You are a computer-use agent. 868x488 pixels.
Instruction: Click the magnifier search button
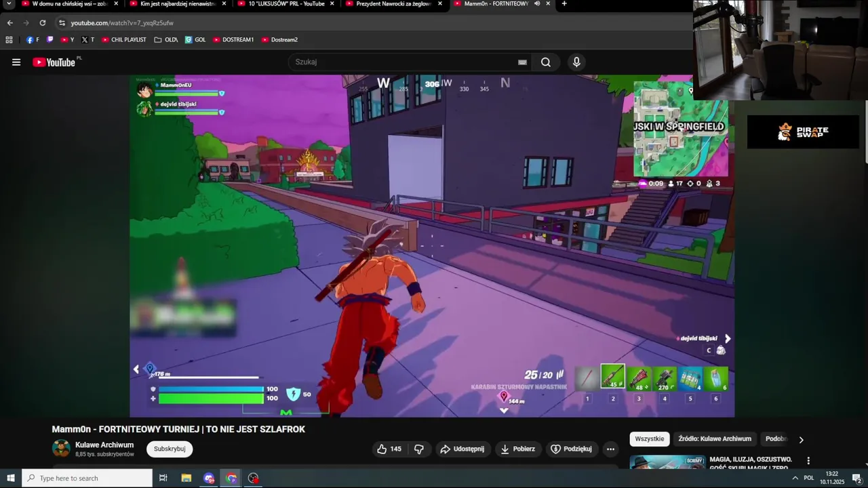coord(546,62)
